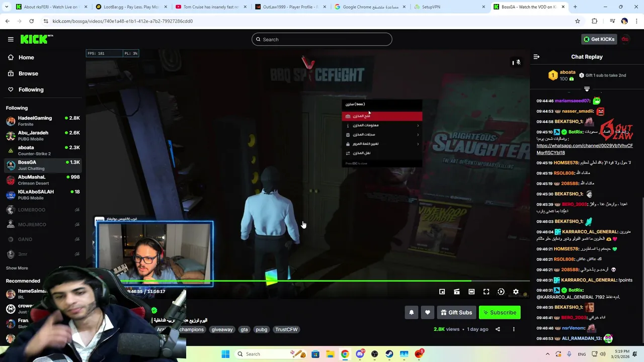Expand the gift leaderboard chevron
The image size is (644, 362).
587,89
